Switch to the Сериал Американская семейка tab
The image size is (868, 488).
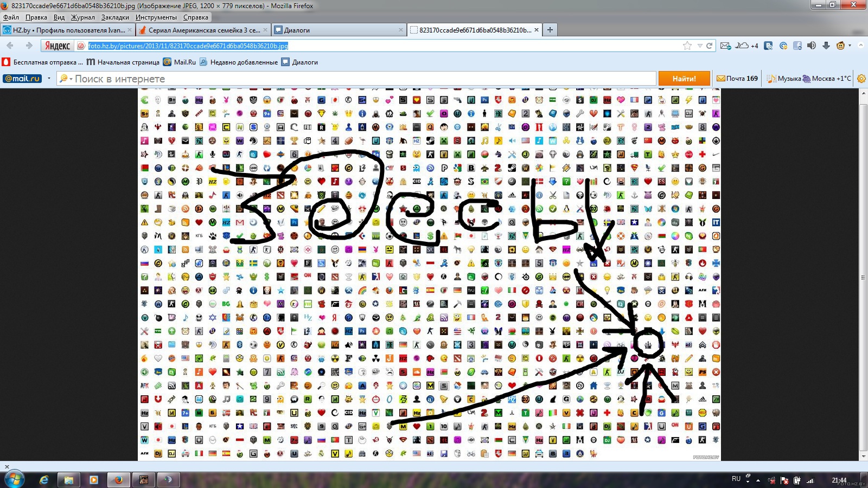(202, 30)
